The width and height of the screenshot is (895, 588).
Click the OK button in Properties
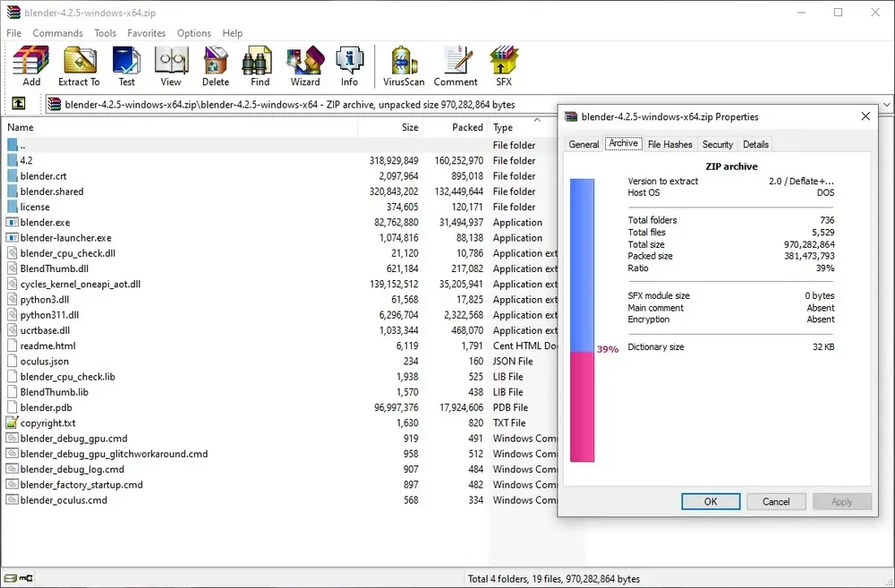point(711,501)
